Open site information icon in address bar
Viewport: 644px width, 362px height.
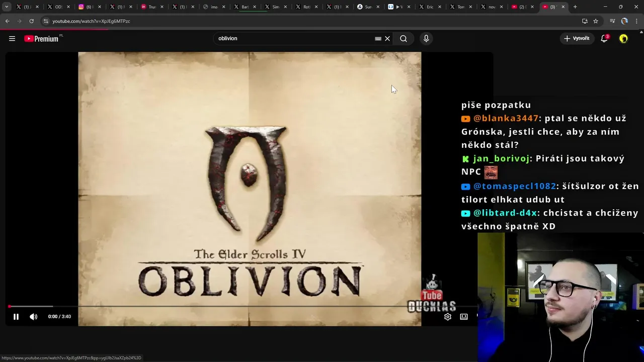pos(46,21)
